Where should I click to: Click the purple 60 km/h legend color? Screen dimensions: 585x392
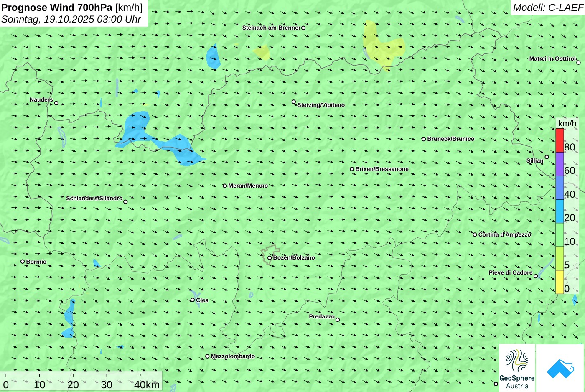click(x=560, y=164)
